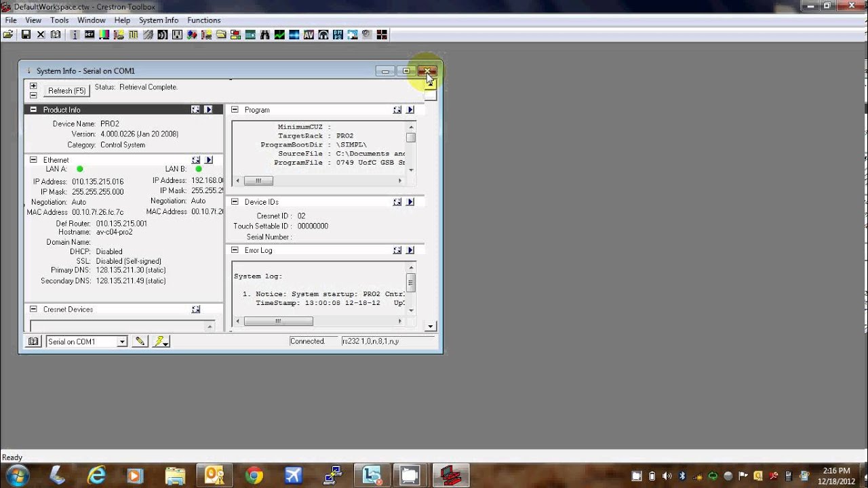Refresh the Cresnet Devices section via its icon

tap(196, 309)
